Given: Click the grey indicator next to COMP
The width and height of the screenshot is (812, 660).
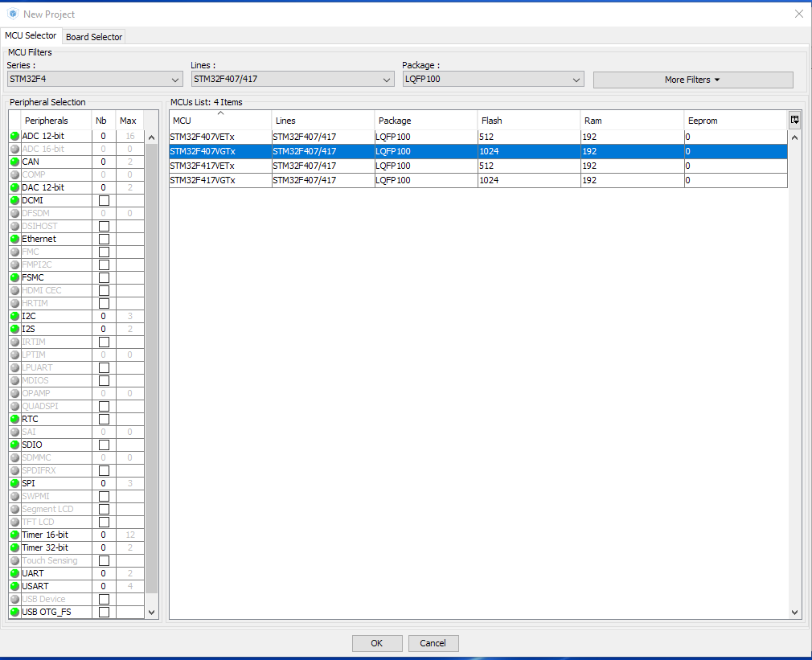Looking at the screenshot, I should click(x=15, y=175).
